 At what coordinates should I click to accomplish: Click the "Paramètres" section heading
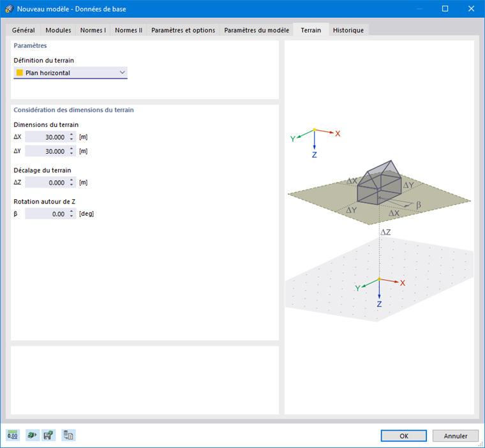[31, 45]
